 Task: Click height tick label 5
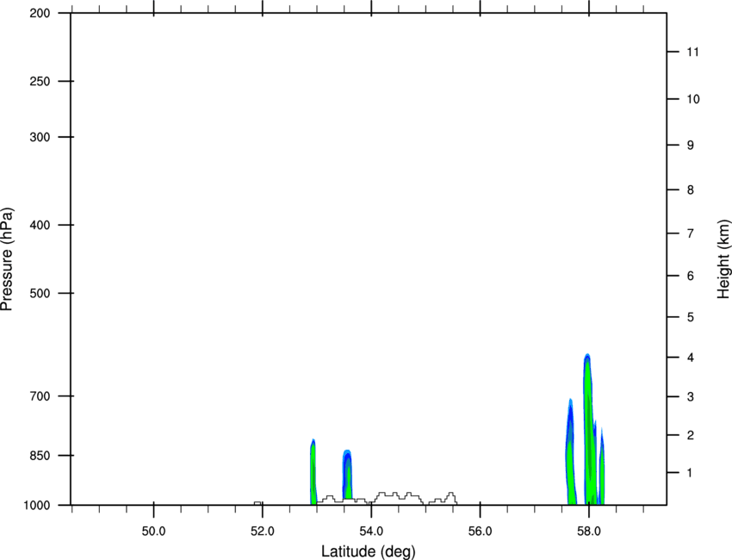tap(691, 317)
